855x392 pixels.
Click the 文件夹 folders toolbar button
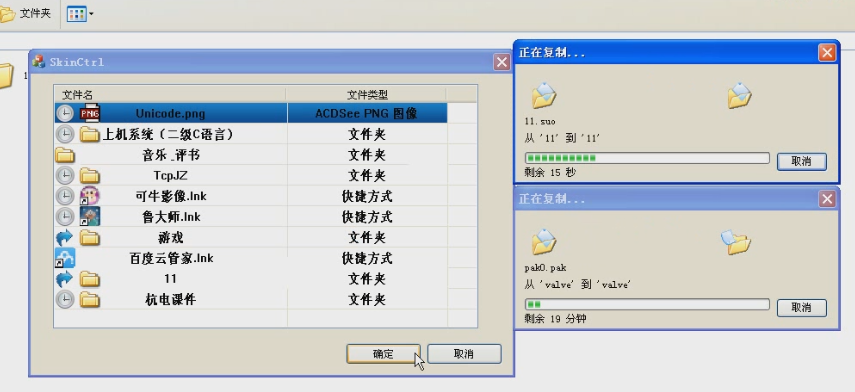(26, 14)
